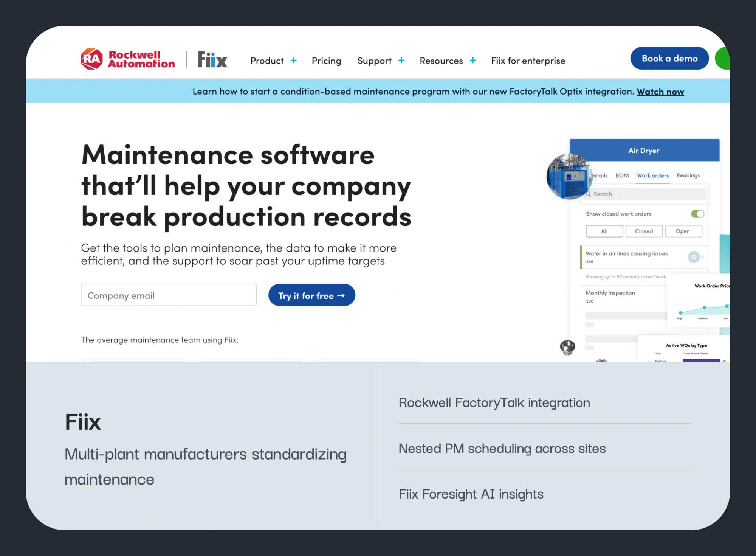Click the 'Air Dryer' panel header
This screenshot has width=756, height=556.
point(644,150)
